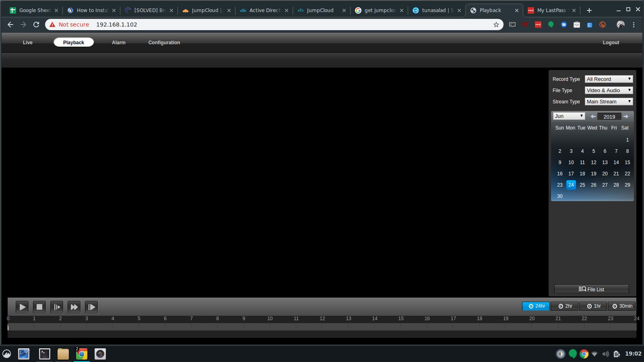Expand the Stream Type dropdown

(x=609, y=102)
